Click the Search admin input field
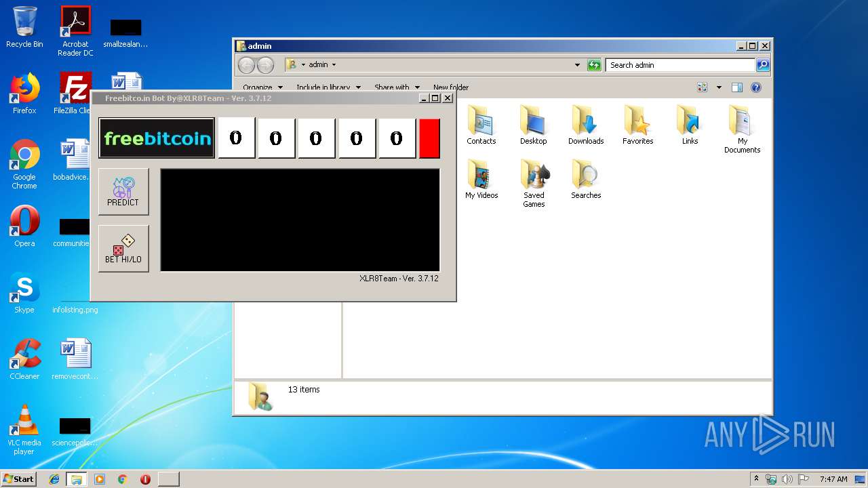Screen dimensions: 868x488 point(680,65)
